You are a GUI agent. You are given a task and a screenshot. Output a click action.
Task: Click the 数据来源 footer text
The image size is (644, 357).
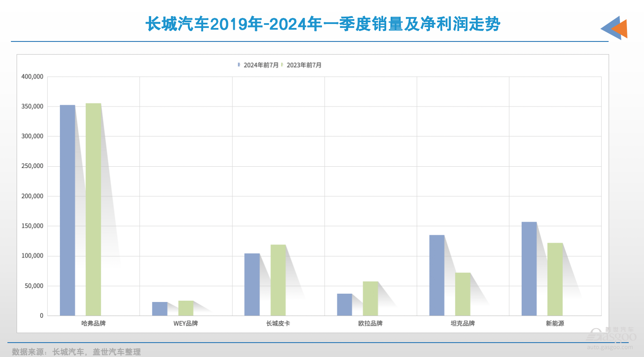(x=76, y=352)
